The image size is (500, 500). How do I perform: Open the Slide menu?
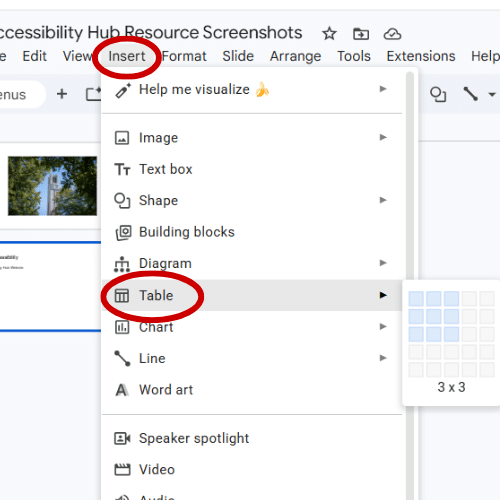(238, 56)
